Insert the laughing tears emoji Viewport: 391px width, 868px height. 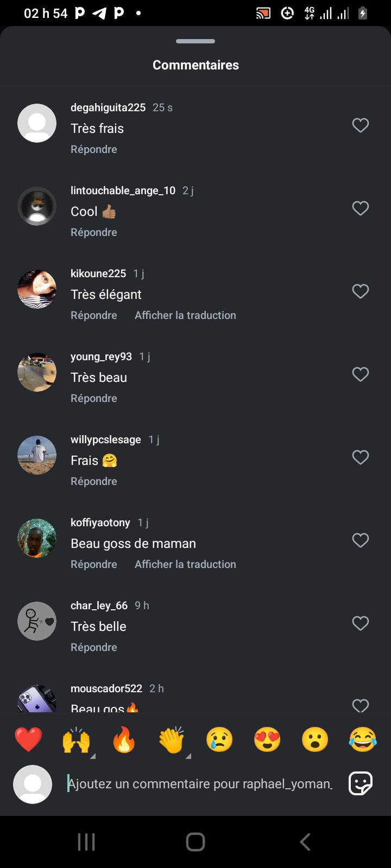point(363,739)
